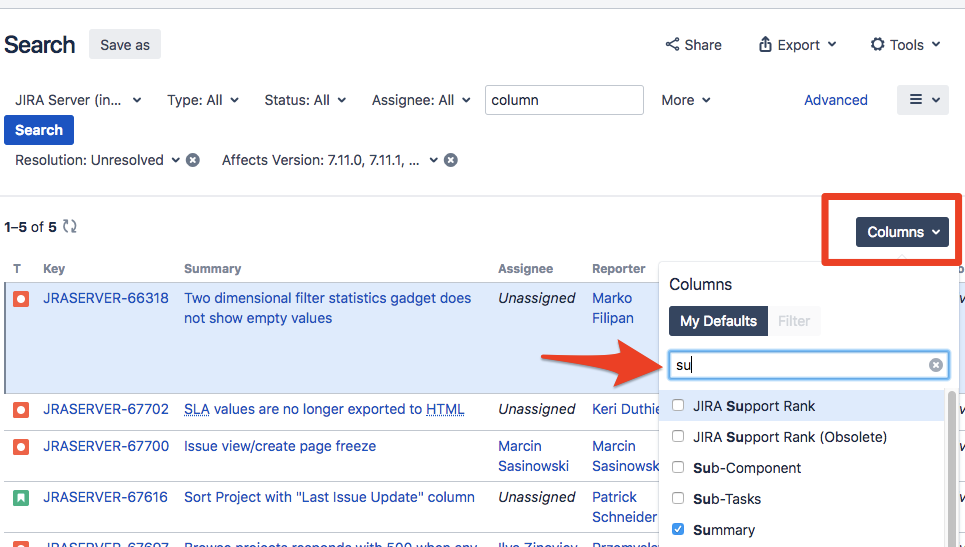
Task: Switch to Advanced search
Action: coord(836,100)
